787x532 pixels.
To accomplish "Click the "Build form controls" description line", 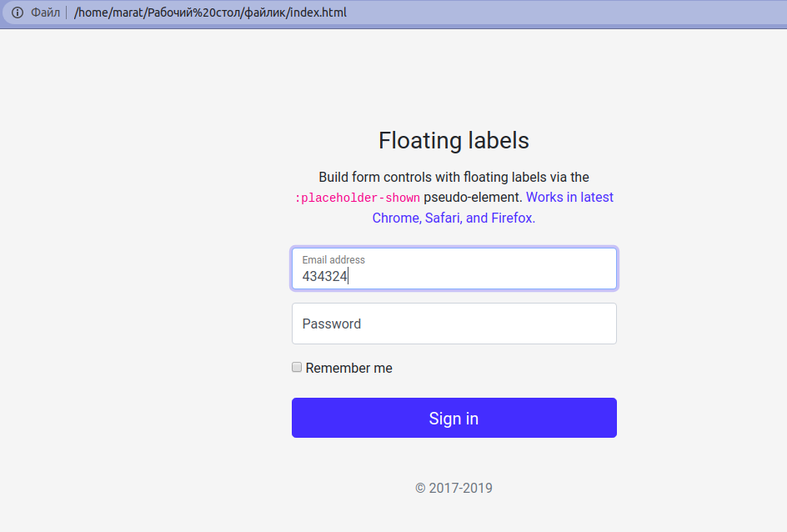I will 454,177.
